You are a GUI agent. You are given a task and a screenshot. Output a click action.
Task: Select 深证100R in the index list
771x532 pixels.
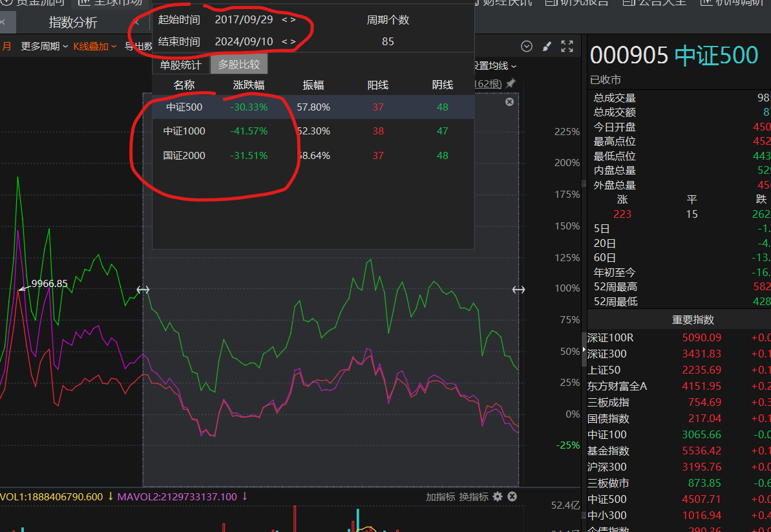[x=610, y=338]
